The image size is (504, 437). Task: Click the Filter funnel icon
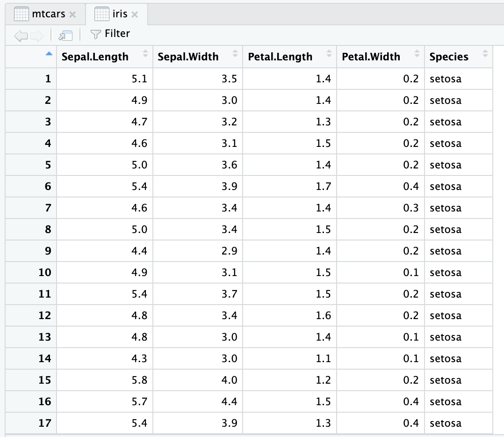pyautogui.click(x=95, y=34)
